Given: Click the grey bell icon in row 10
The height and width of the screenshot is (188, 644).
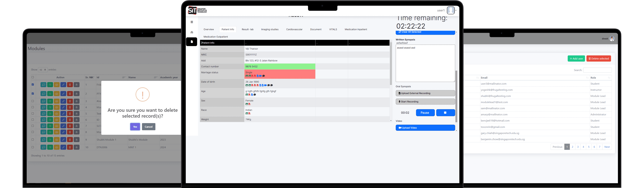Looking at the screenshot, I should coord(76,147).
